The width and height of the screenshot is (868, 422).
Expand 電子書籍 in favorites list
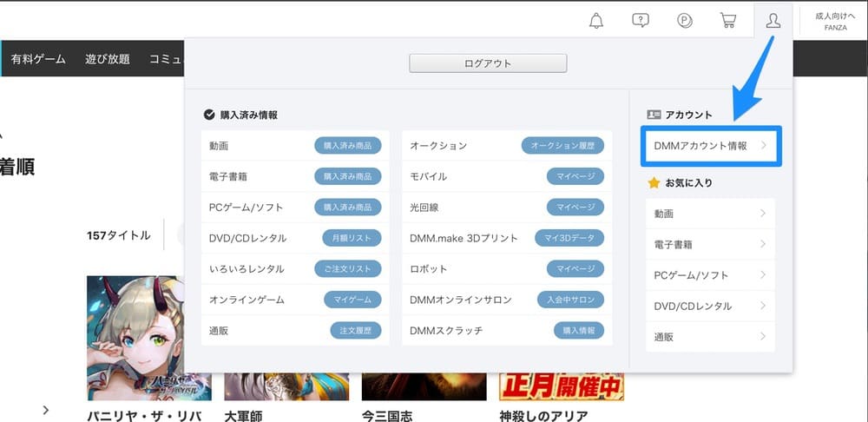(710, 245)
